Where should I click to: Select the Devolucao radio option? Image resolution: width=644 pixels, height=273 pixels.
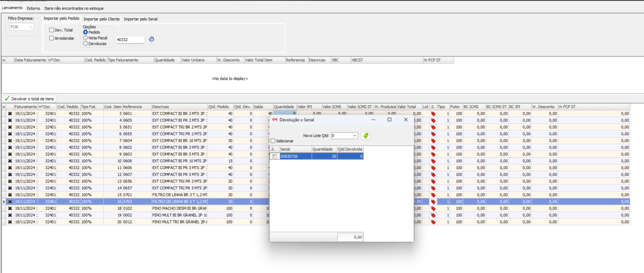(85, 44)
